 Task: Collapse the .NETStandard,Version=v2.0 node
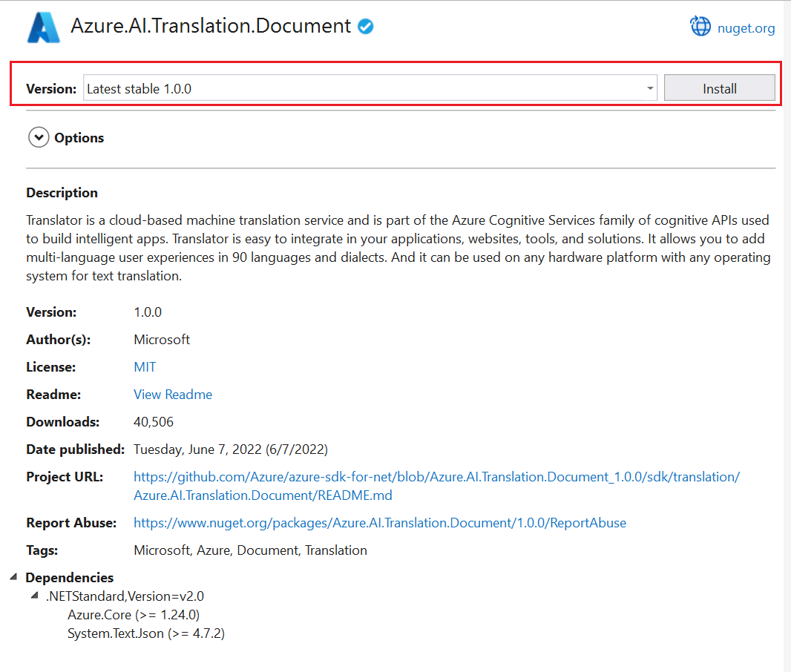pos(34,595)
